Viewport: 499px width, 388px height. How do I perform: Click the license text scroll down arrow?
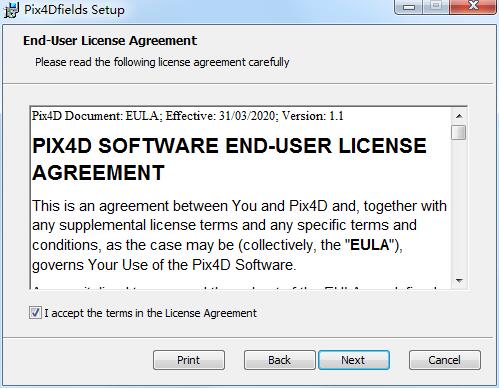[x=459, y=281]
